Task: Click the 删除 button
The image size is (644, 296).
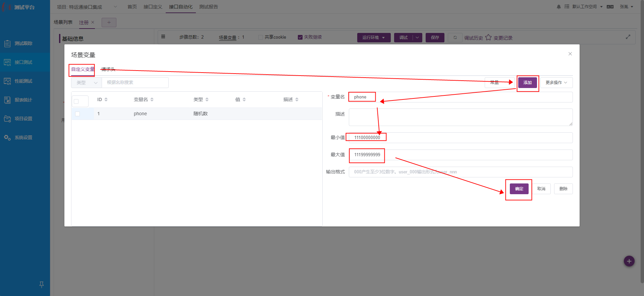Action: pos(563,189)
